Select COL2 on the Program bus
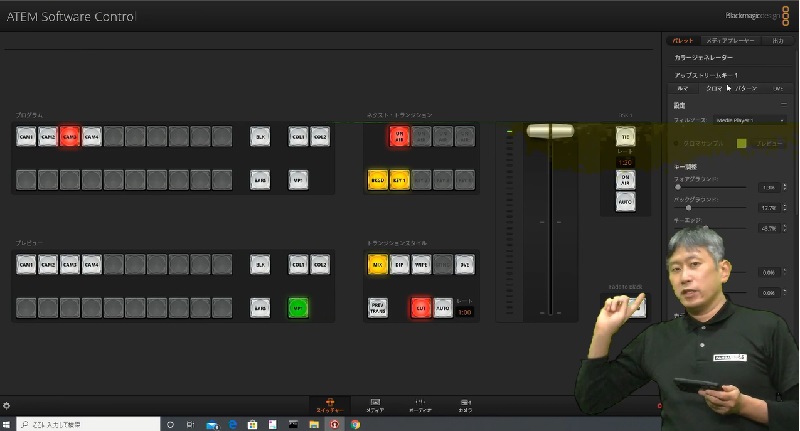This screenshot has width=800, height=431. (320, 137)
